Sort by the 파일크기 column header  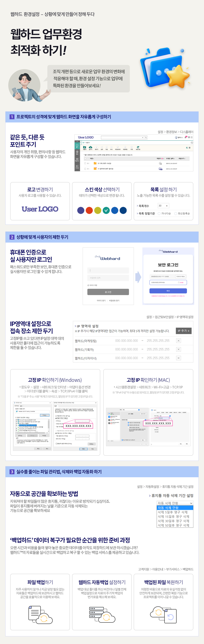coord(182,158)
